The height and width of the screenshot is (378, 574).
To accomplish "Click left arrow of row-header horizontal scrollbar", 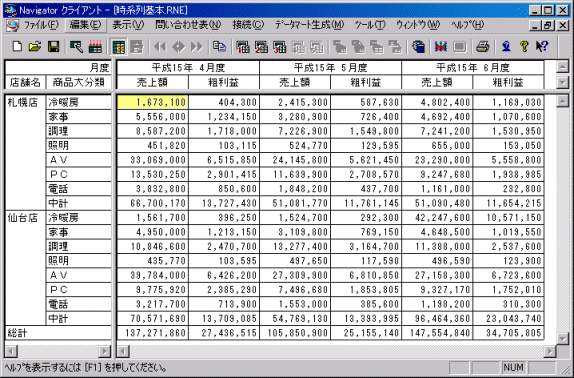I will click(x=11, y=351).
